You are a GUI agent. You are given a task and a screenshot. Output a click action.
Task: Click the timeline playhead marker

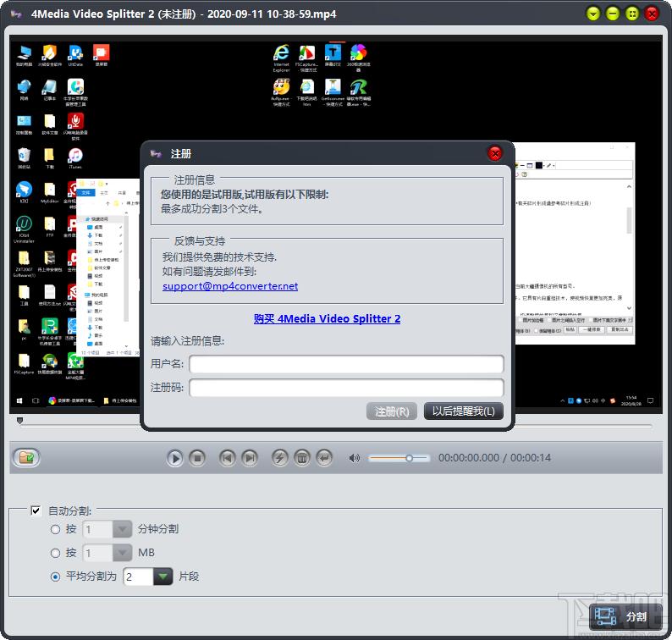point(19,421)
